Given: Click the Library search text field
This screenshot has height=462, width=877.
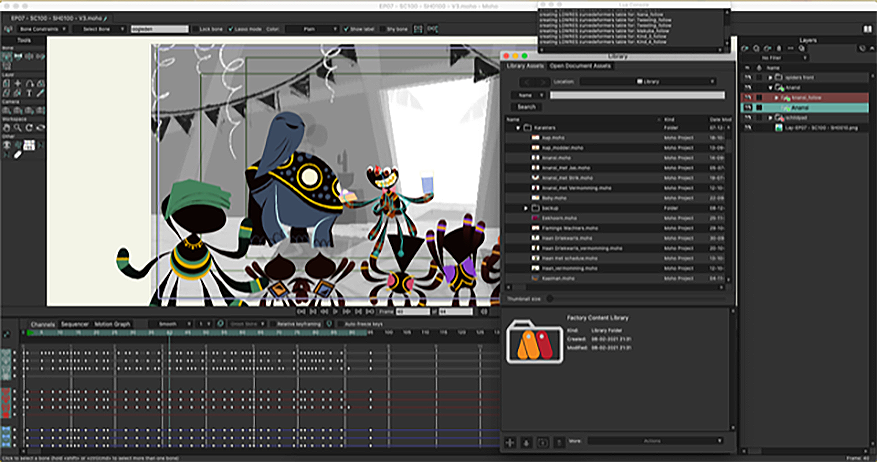Looking at the screenshot, I should pyautogui.click(x=637, y=95).
